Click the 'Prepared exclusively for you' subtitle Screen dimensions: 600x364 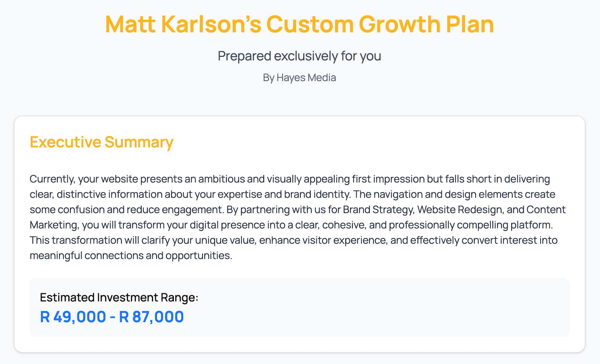pyautogui.click(x=299, y=56)
